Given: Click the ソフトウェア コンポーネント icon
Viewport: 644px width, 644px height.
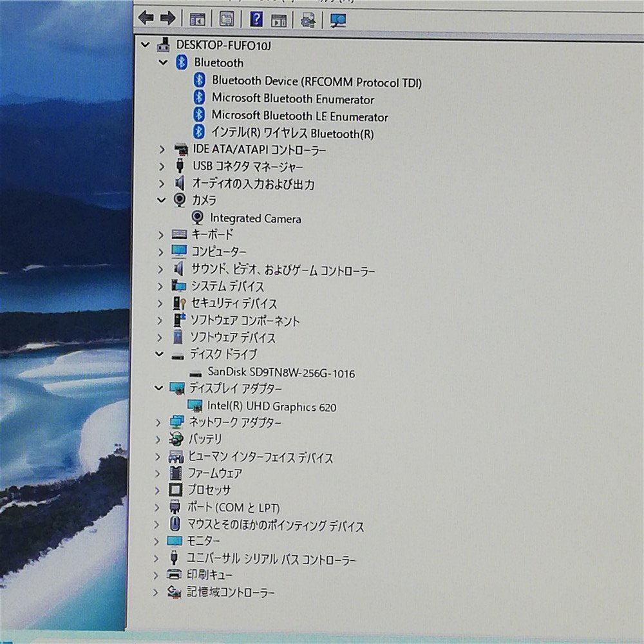Looking at the screenshot, I should point(178,320).
